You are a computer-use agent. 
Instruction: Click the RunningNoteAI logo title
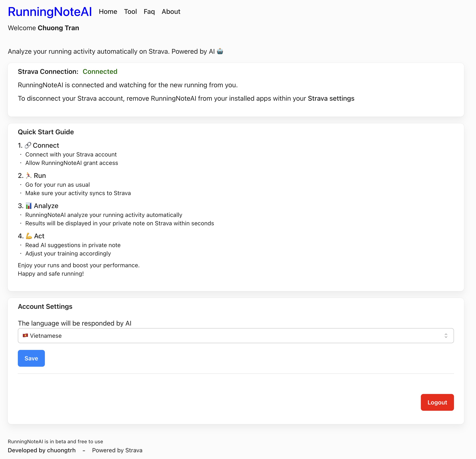50,12
